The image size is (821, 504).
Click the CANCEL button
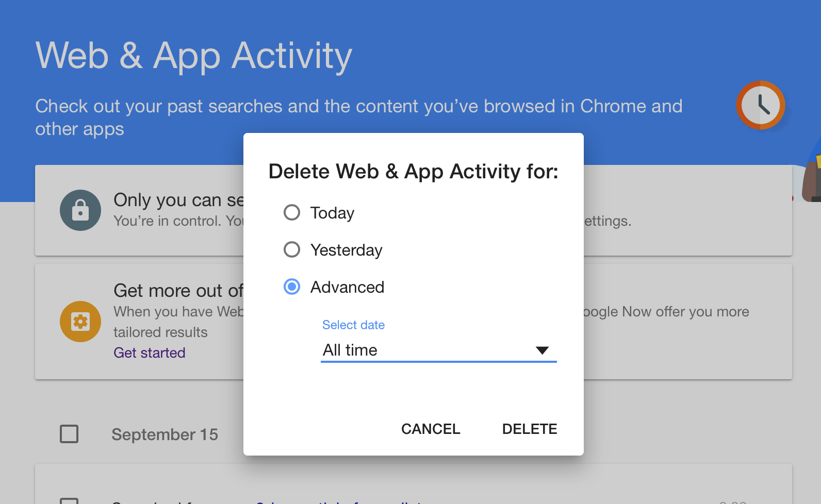click(431, 429)
